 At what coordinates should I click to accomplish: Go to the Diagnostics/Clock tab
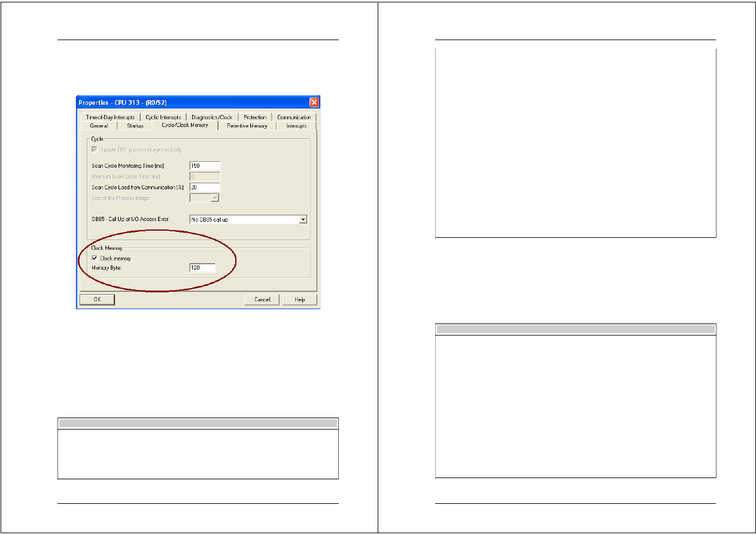click(x=212, y=117)
